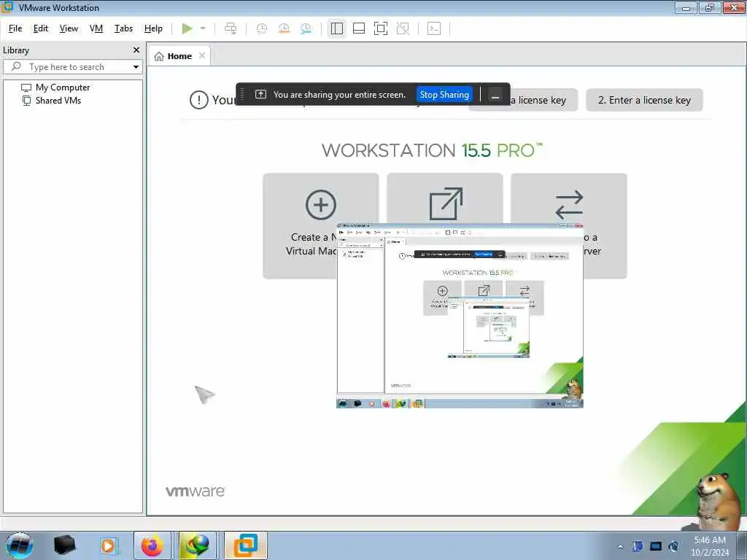Viewport: 747px width, 560px height.
Task: Click the Enter a license key button
Action: coord(644,100)
